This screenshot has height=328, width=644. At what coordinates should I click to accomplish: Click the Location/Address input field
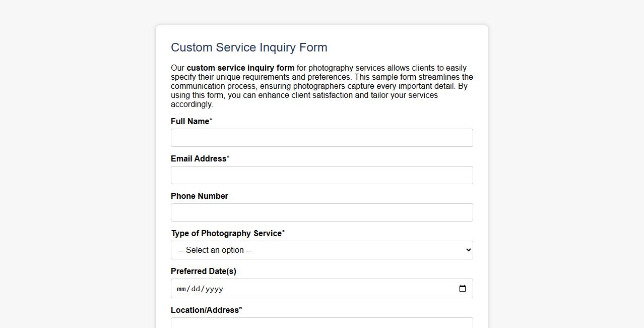pyautogui.click(x=321, y=323)
